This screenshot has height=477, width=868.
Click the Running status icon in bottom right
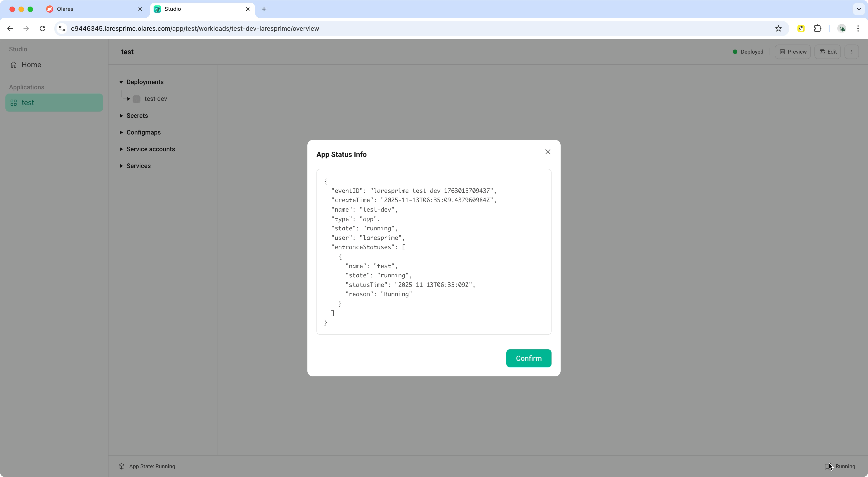[828, 466]
